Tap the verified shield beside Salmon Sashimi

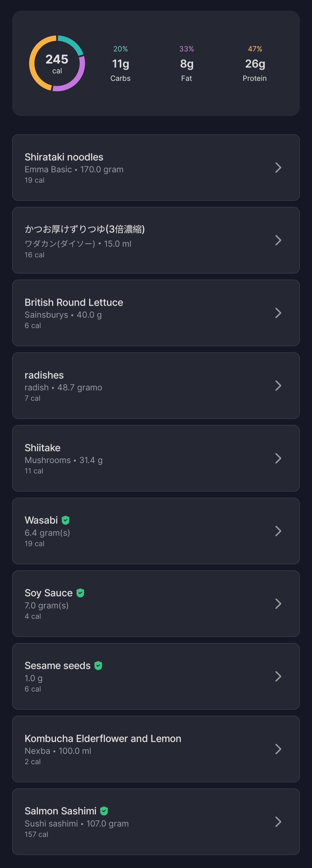(x=104, y=811)
